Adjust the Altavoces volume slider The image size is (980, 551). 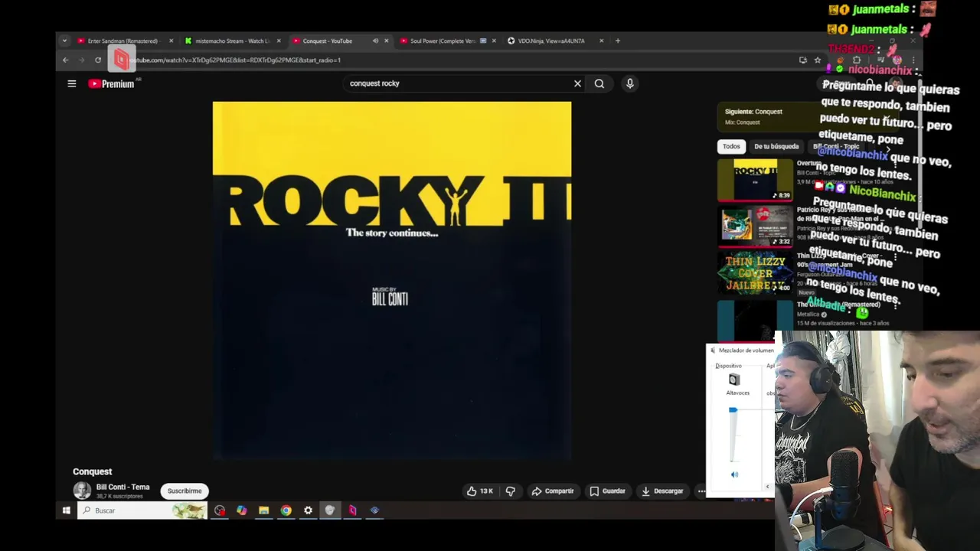coord(733,435)
